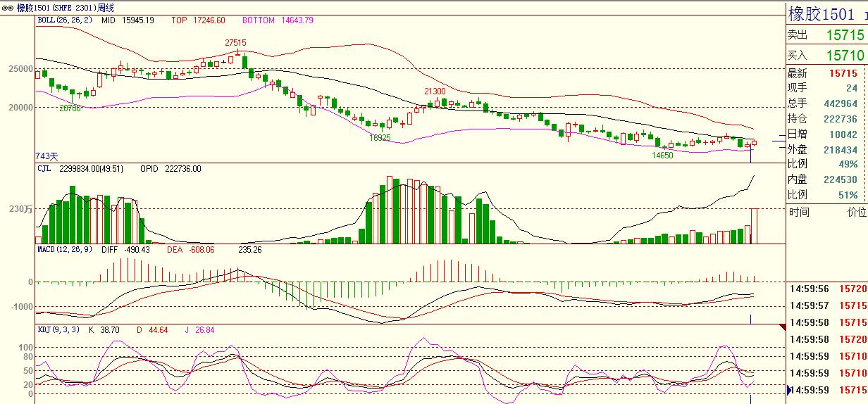868x404 pixels.
Task: Click the 743天 day count label
Action: [46, 156]
